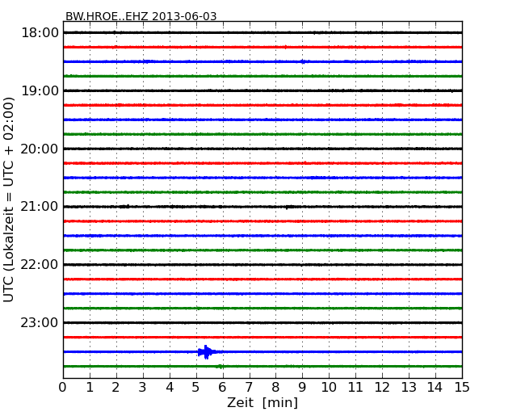Click x-axis tick label 6
This screenshot has width=525, height=420.
coord(222,387)
